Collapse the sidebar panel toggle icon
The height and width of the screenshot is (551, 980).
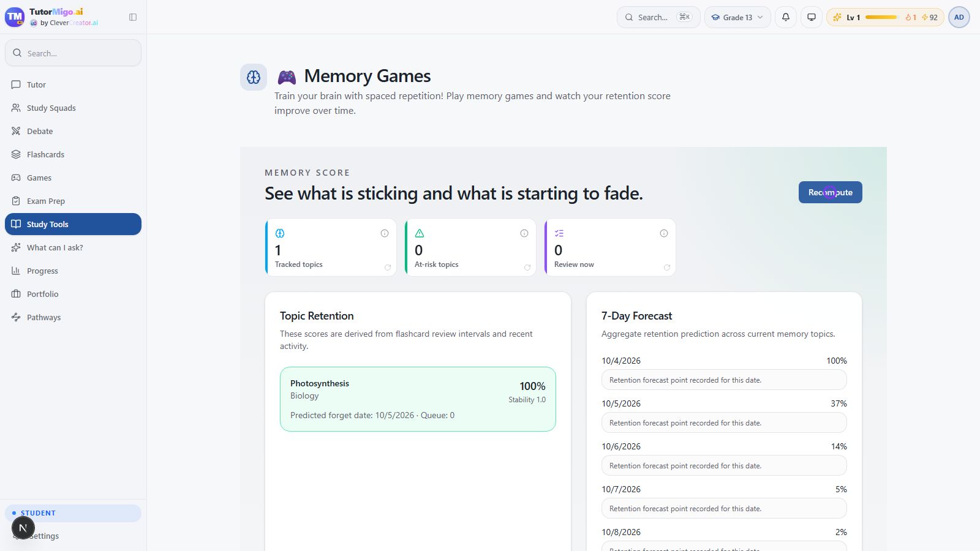pyautogui.click(x=133, y=17)
